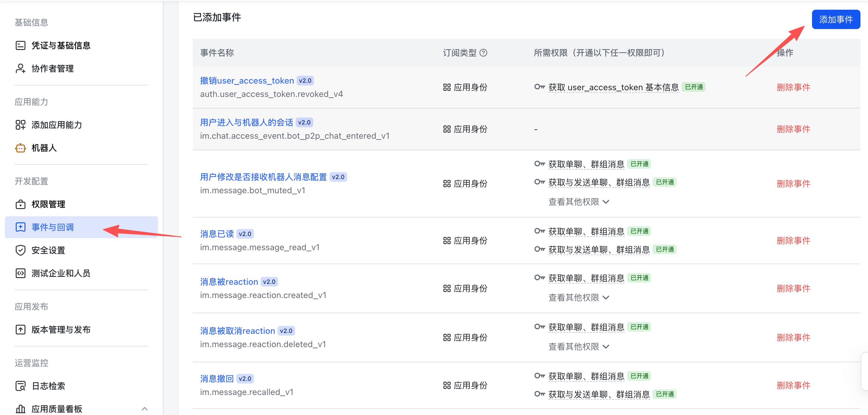The height and width of the screenshot is (415, 868).
Task: Collapse the 应用质量看板 sidebar section
Action: [145, 409]
